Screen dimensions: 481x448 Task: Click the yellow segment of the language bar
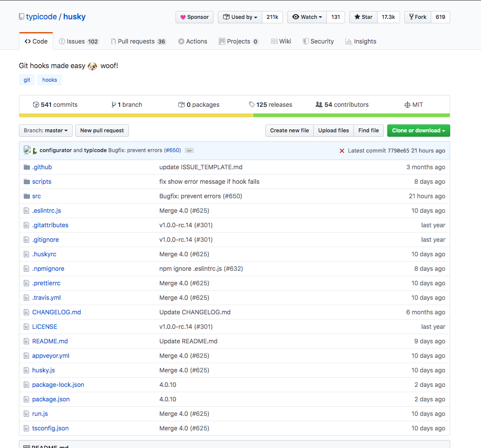(132, 115)
